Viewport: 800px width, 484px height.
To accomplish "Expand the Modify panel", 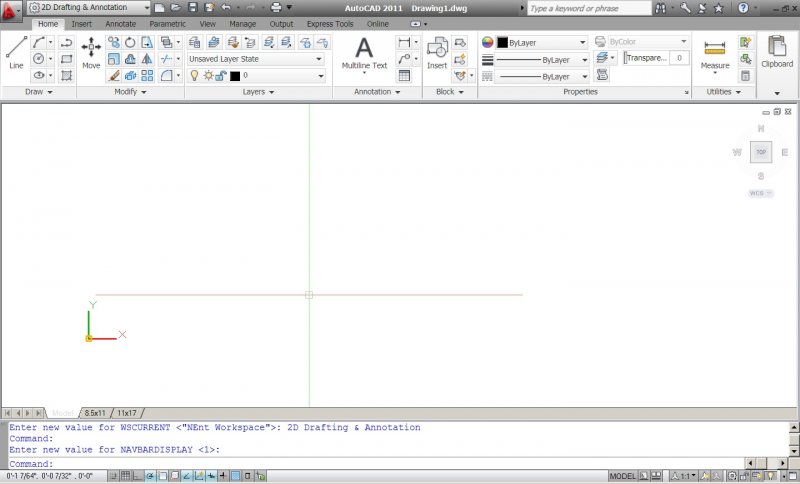I will click(130, 92).
